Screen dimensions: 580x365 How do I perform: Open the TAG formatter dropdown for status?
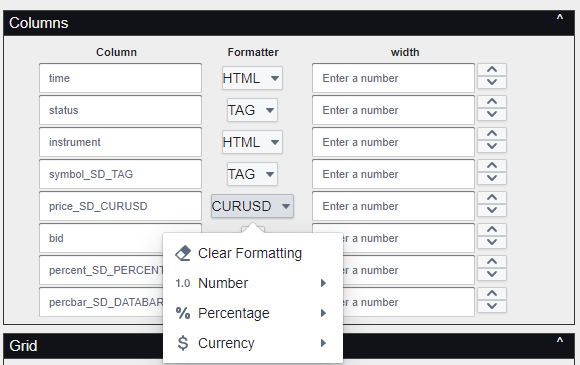click(252, 110)
